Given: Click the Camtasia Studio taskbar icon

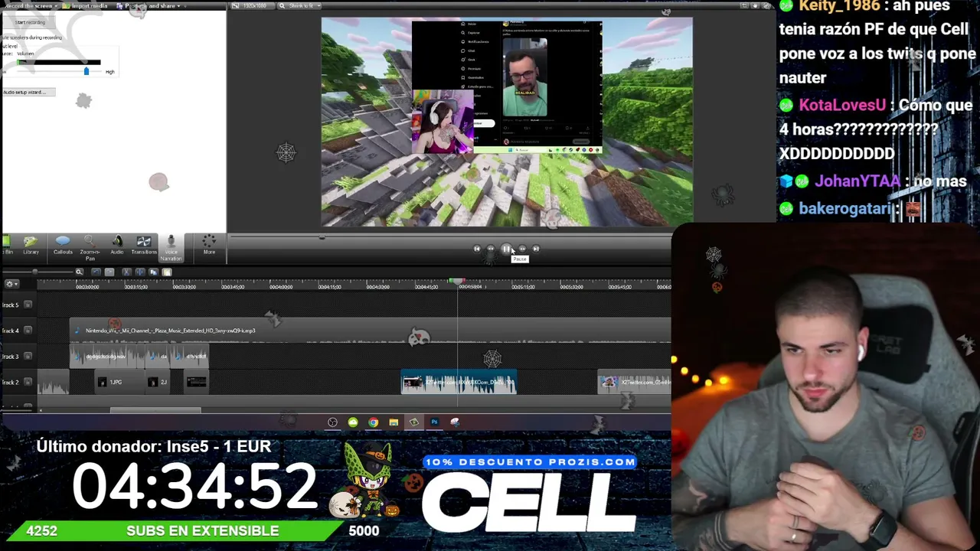Looking at the screenshot, I should click(x=414, y=422).
